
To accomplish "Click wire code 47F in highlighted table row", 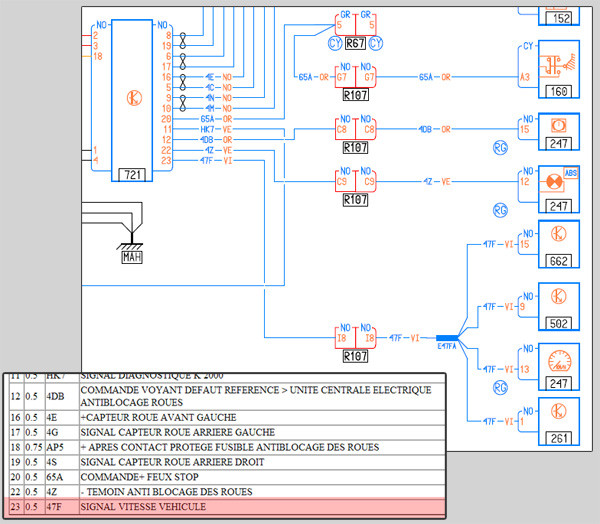I will [54, 507].
